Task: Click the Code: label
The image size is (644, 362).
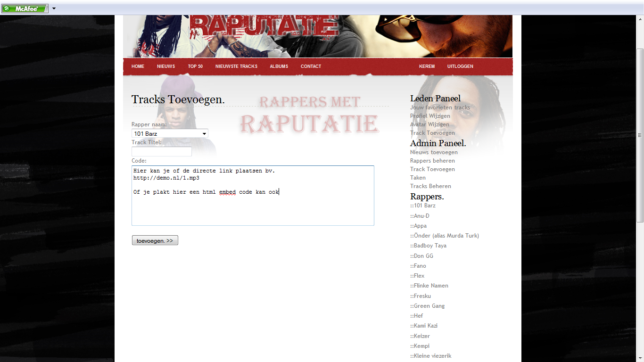Action: click(139, 161)
